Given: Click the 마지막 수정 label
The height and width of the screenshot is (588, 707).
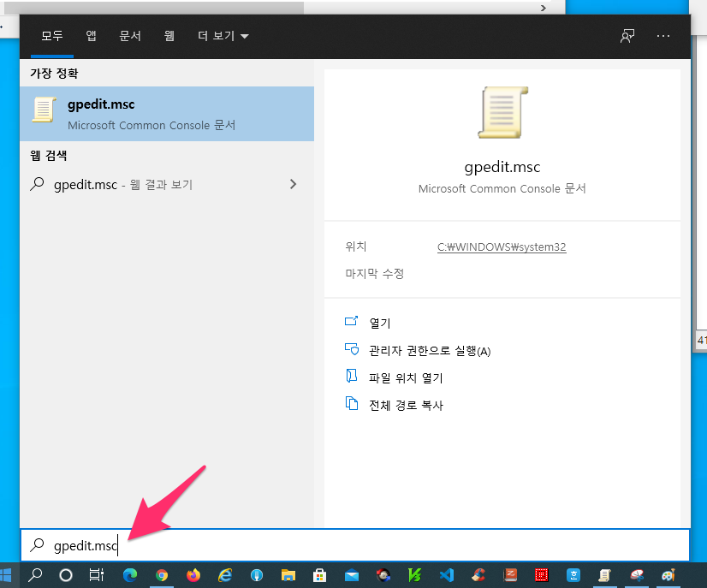Looking at the screenshot, I should click(x=375, y=273).
